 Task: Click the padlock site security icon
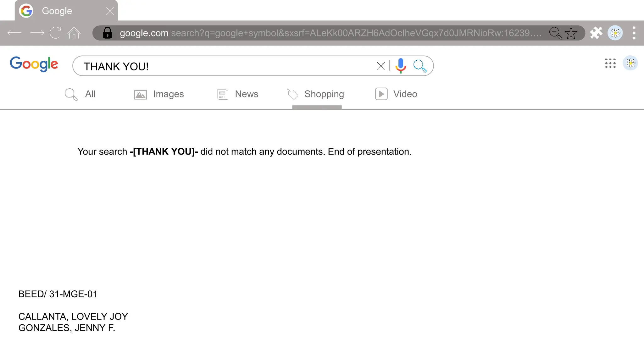(x=107, y=33)
